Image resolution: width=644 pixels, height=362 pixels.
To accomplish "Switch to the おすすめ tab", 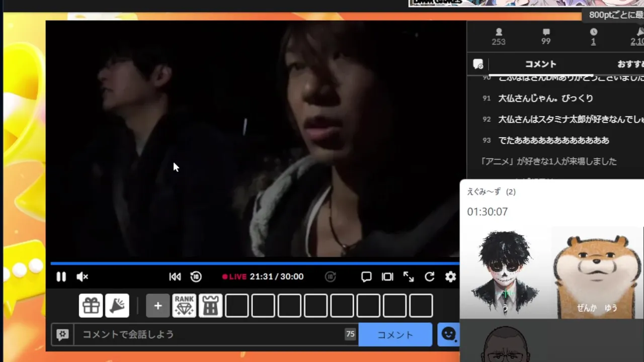I will [x=630, y=64].
